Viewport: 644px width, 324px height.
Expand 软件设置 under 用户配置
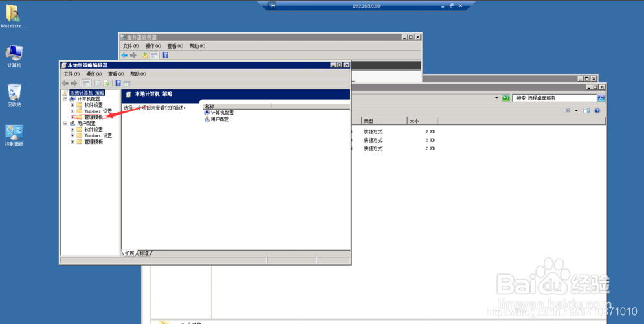[72, 130]
